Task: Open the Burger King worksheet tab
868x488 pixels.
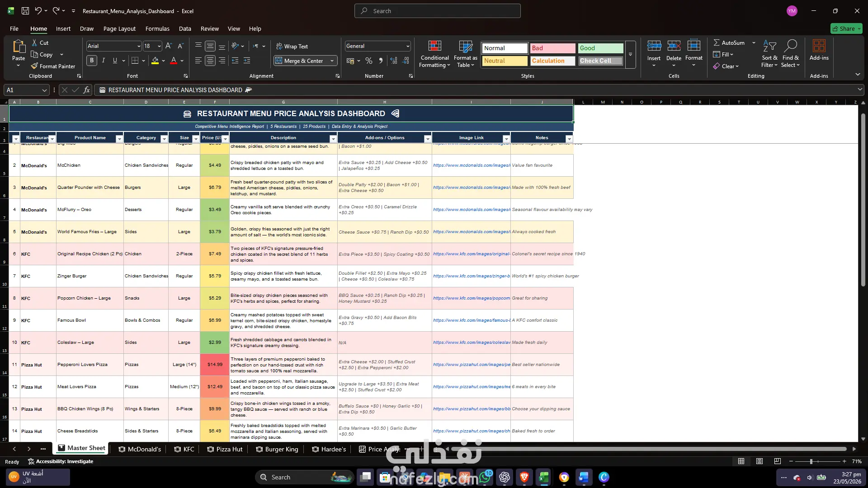Action: (x=277, y=449)
